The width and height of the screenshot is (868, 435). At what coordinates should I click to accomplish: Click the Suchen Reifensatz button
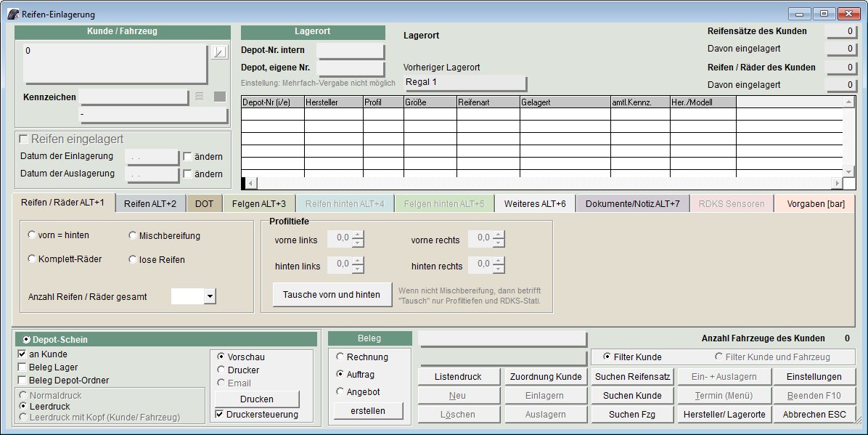tap(632, 377)
